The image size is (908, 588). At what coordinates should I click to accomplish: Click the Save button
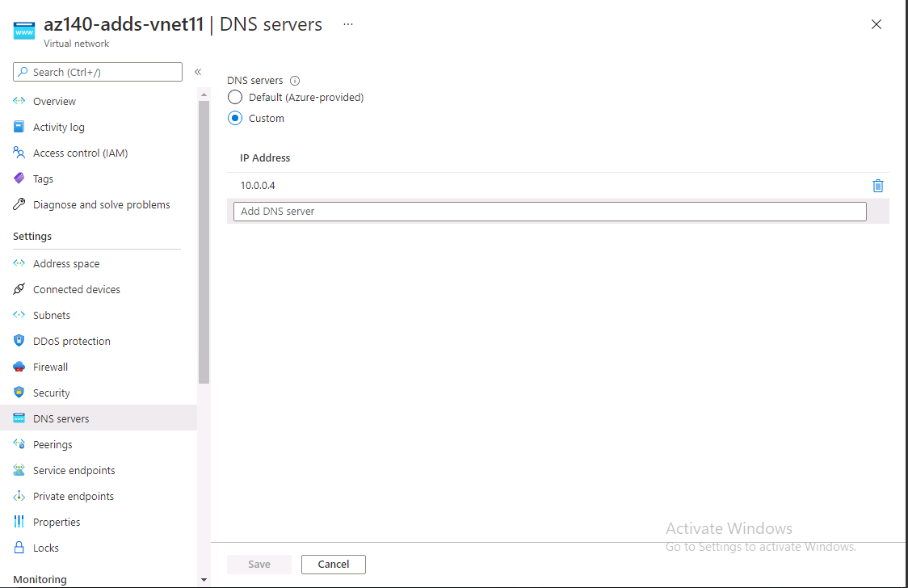coord(259,564)
